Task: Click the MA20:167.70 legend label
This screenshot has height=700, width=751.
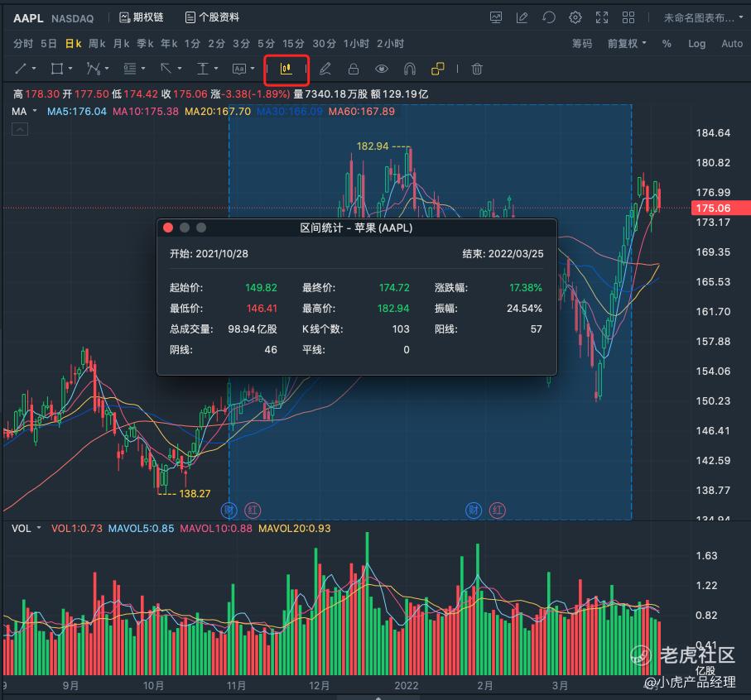Action: point(218,112)
